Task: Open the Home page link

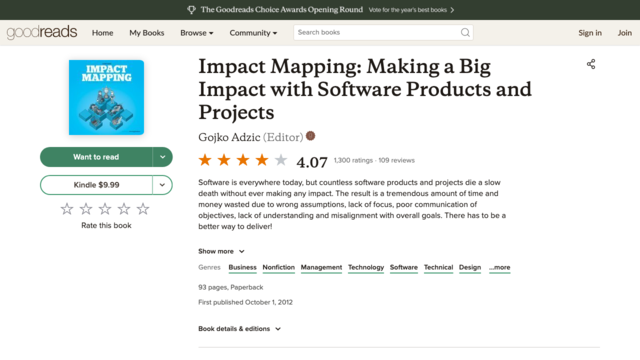Action: tap(102, 33)
